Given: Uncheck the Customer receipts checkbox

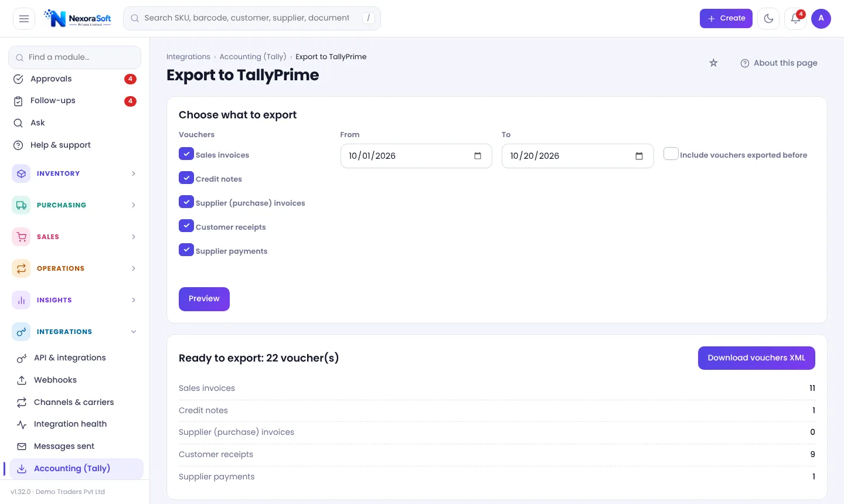Looking at the screenshot, I should [186, 226].
